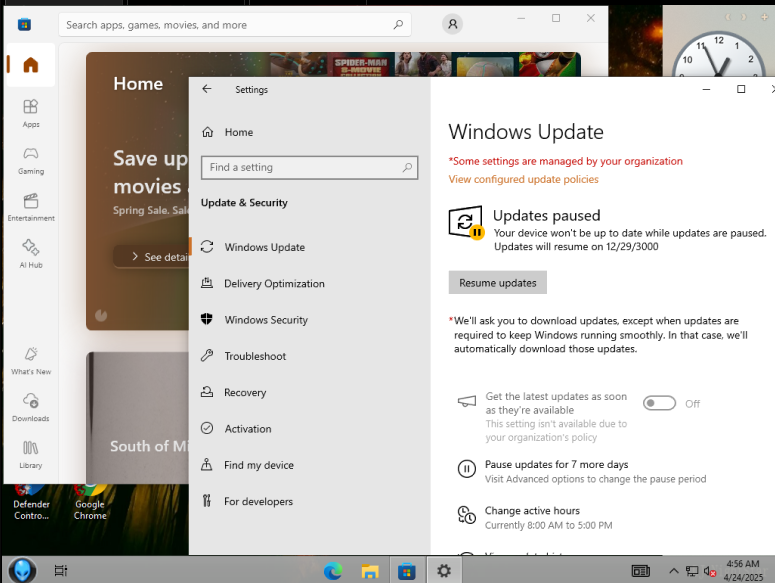Image resolution: width=775 pixels, height=583 pixels.
Task: Toggle get latest updates switch
Action: [x=659, y=403]
